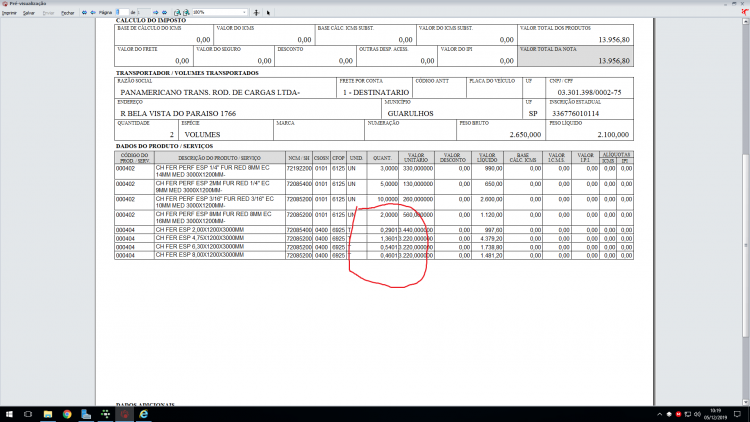Click row CH FER PERF ESP 3/16" description
This screenshot has height=422, width=750.
pyautogui.click(x=215, y=202)
